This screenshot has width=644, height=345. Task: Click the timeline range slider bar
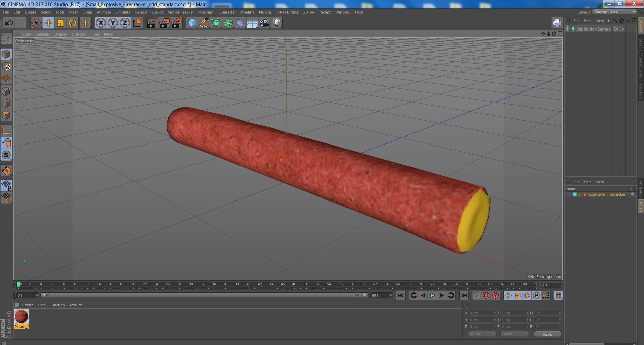coord(204,295)
